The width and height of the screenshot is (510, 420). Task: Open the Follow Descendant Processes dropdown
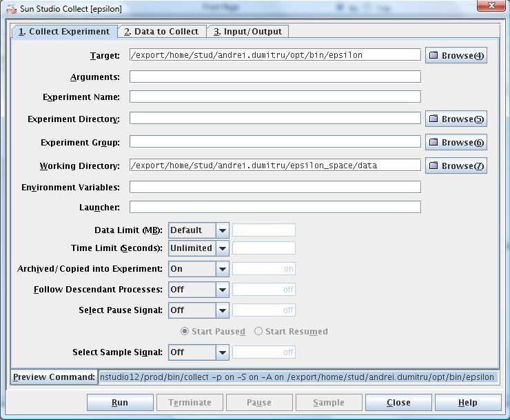click(x=198, y=290)
